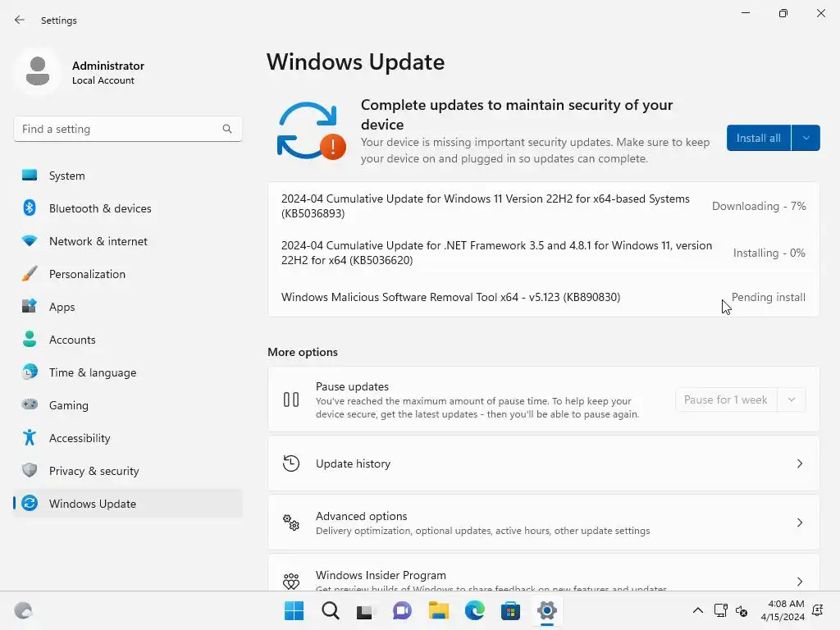This screenshot has width=840, height=630.
Task: Click the muted volume tray icon
Action: click(742, 610)
